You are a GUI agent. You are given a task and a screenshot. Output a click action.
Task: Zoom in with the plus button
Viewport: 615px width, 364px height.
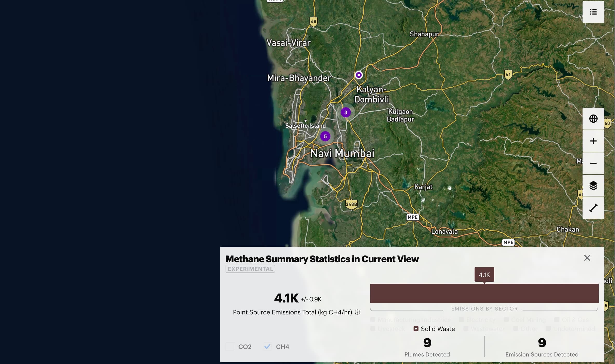click(x=593, y=141)
